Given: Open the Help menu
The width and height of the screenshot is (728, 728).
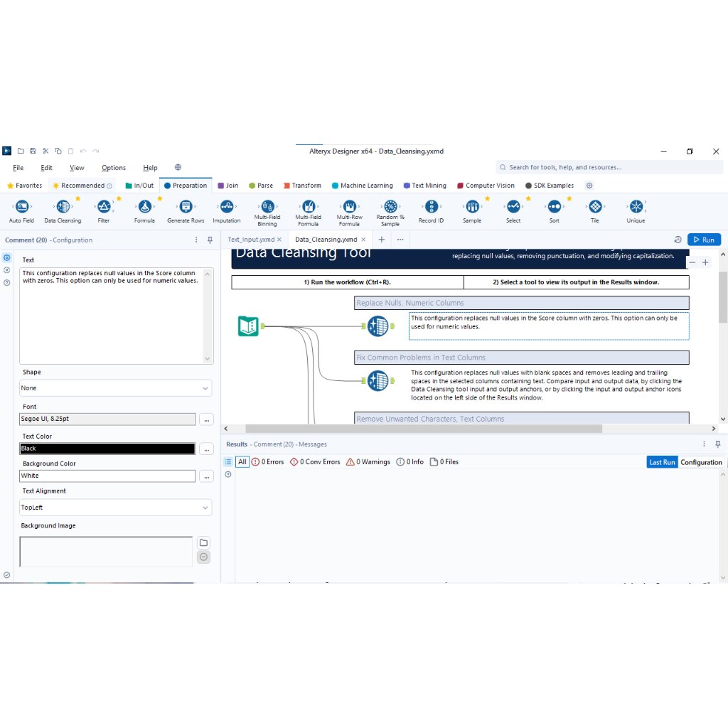Looking at the screenshot, I should (150, 168).
